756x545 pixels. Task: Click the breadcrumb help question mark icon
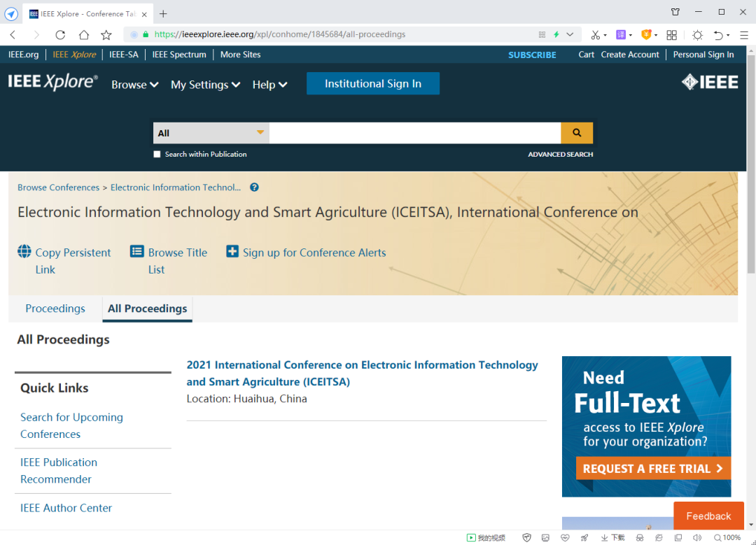(254, 187)
